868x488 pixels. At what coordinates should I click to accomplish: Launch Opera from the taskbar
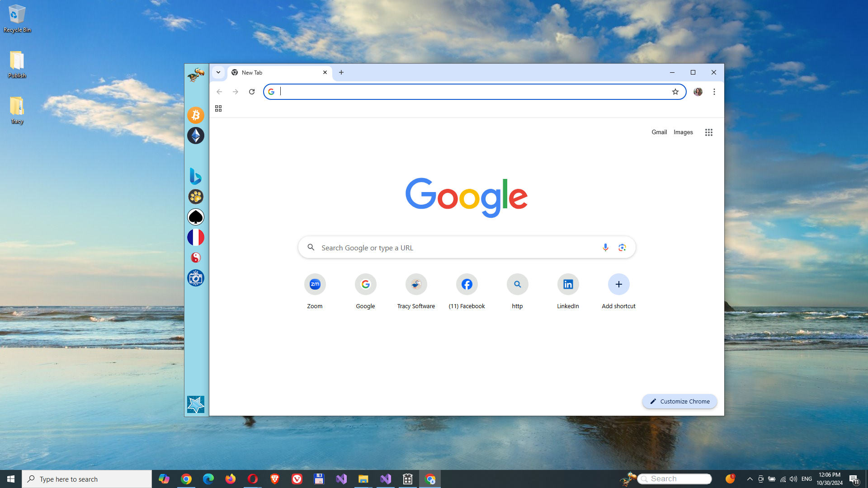tap(253, 479)
